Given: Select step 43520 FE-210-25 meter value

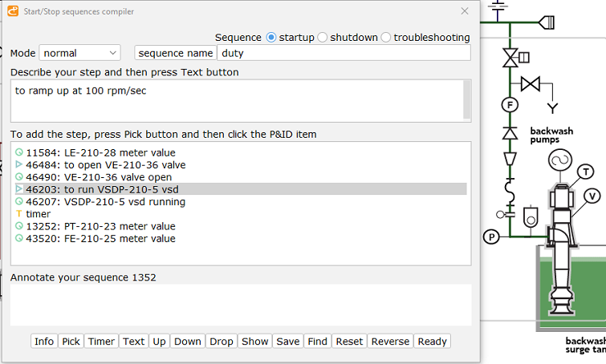Looking at the screenshot, I should click(240, 239).
